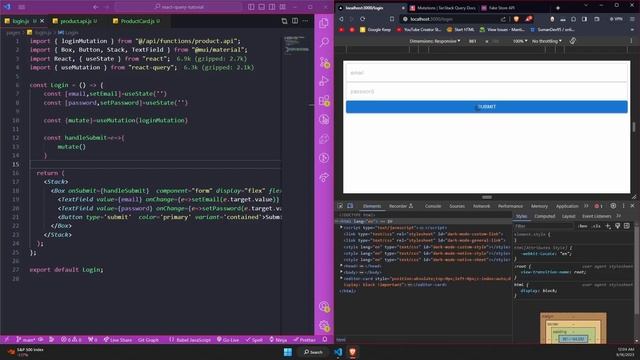This screenshot has width=640, height=360.
Task: Open the Extensions view in VS Code
Action: pyautogui.click(x=324, y=100)
